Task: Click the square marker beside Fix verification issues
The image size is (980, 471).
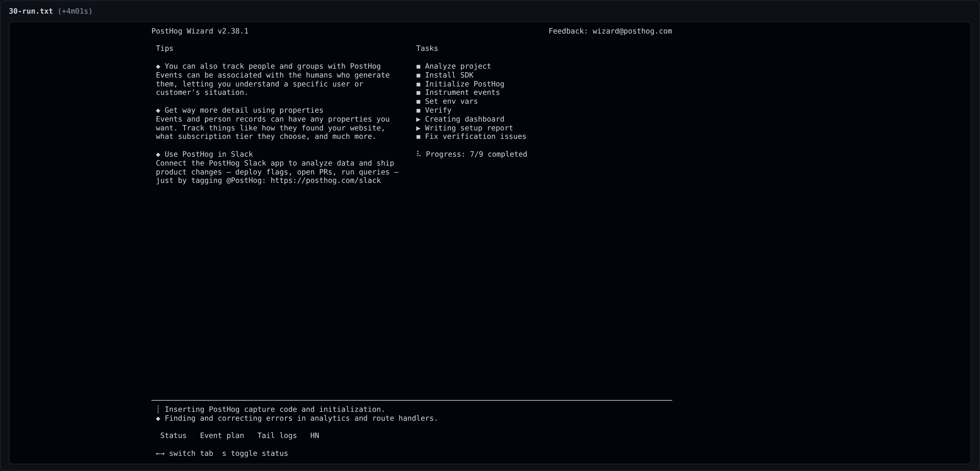Action: (x=419, y=137)
